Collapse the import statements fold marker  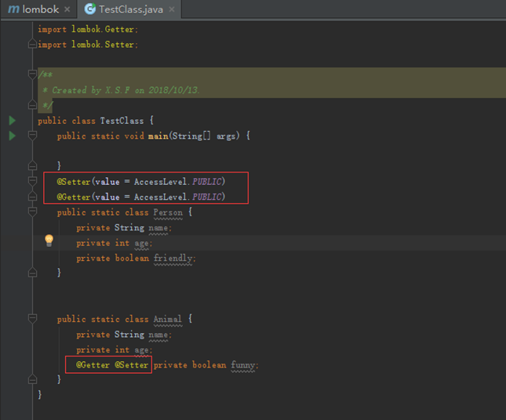point(32,45)
